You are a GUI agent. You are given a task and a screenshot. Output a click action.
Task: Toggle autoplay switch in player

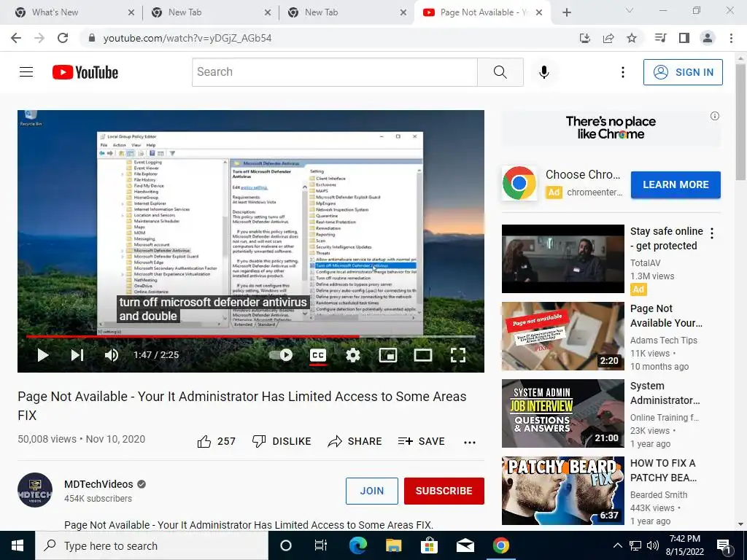pyautogui.click(x=281, y=355)
